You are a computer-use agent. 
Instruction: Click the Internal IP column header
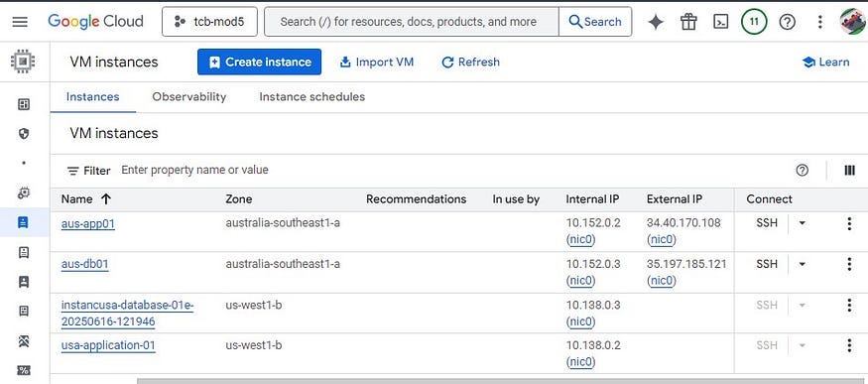pos(592,199)
